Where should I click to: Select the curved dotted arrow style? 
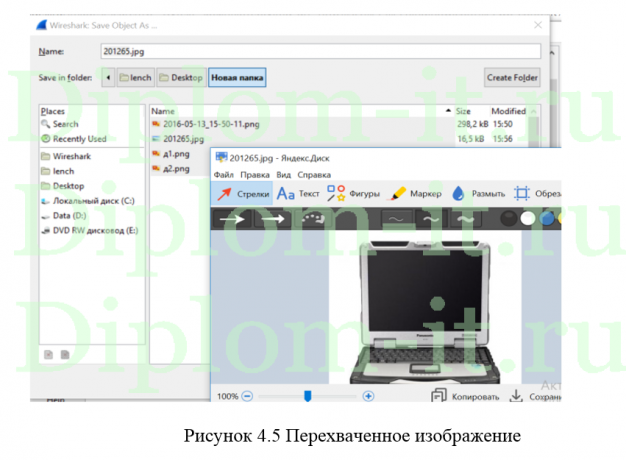pyautogui.click(x=313, y=218)
